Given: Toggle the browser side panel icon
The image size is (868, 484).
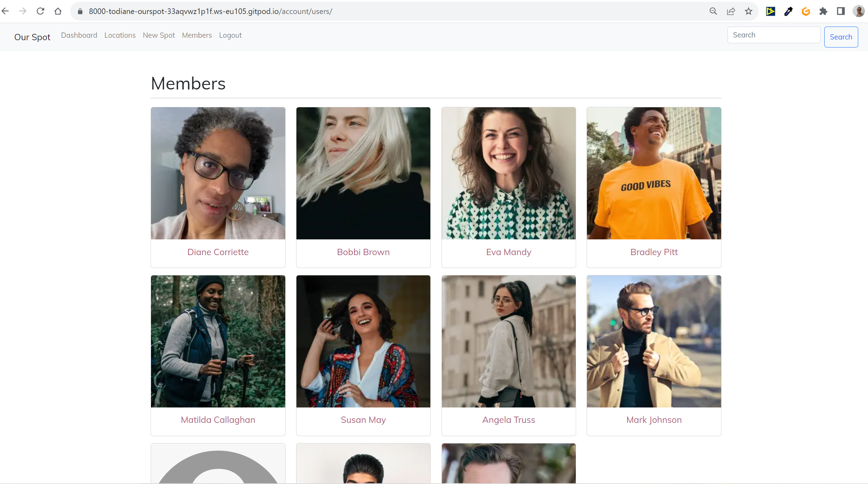Looking at the screenshot, I should (x=841, y=11).
